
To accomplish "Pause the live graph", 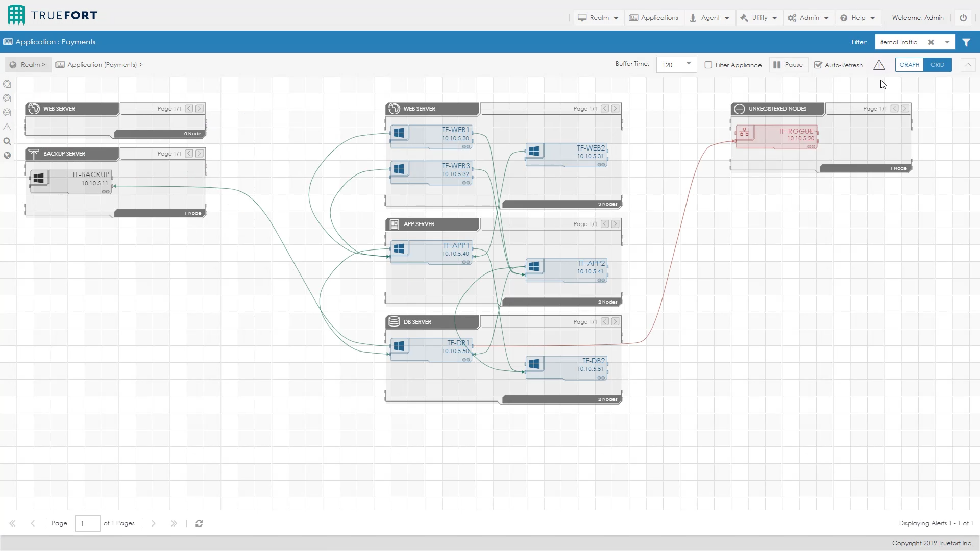I will click(x=789, y=65).
